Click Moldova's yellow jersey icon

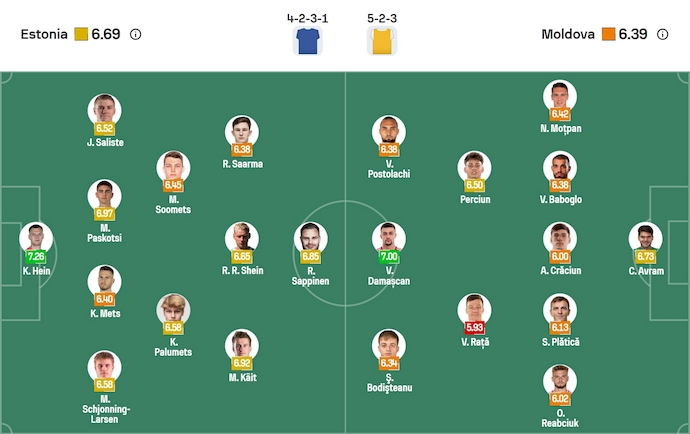(x=381, y=41)
